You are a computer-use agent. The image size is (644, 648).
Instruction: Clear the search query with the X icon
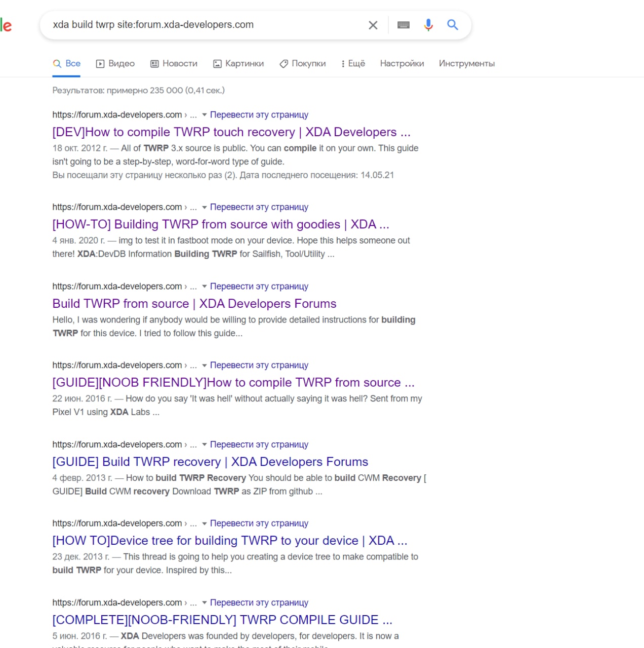pyautogui.click(x=373, y=25)
